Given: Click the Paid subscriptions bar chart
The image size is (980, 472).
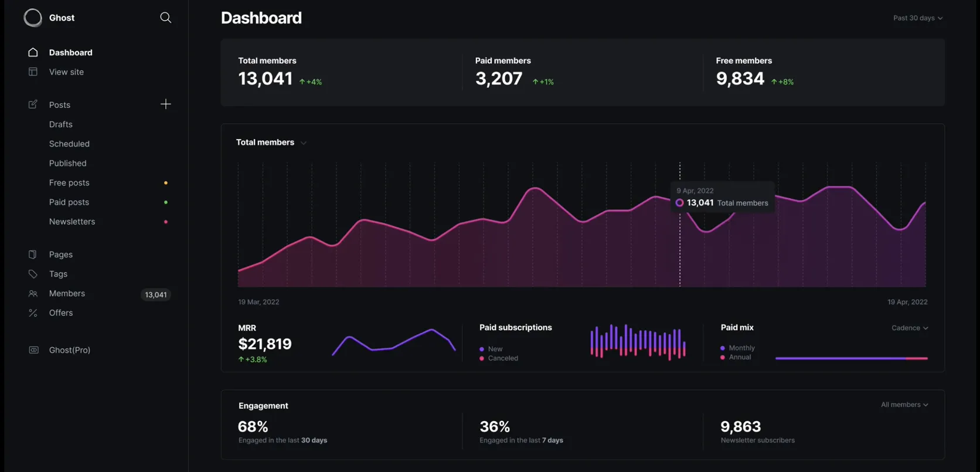Looking at the screenshot, I should tap(638, 342).
